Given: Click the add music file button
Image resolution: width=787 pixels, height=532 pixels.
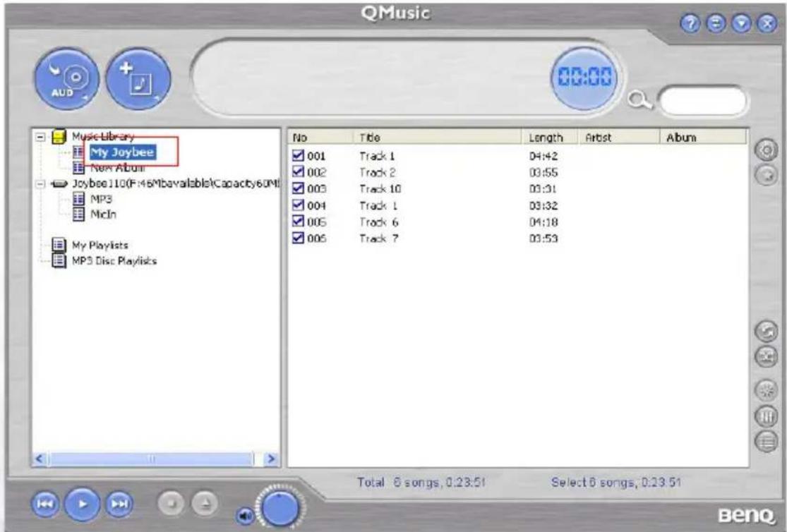Looking at the screenshot, I should point(138,79).
